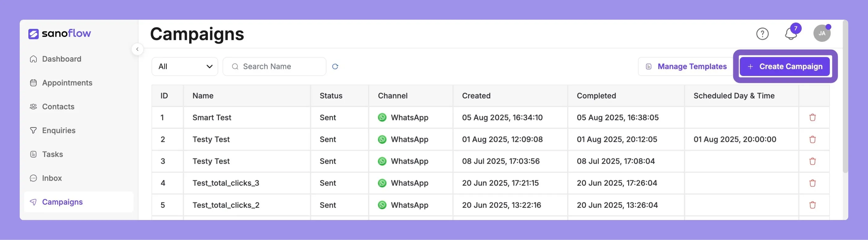The width and height of the screenshot is (868, 240).
Task: Open the JA user avatar menu
Action: [x=822, y=33]
